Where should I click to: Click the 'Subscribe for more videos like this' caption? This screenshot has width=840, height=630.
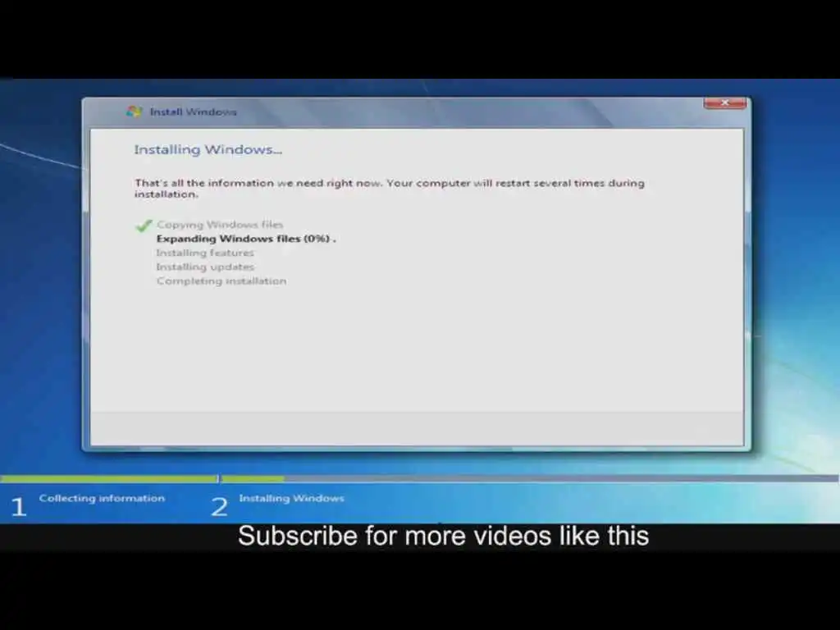[x=444, y=536]
